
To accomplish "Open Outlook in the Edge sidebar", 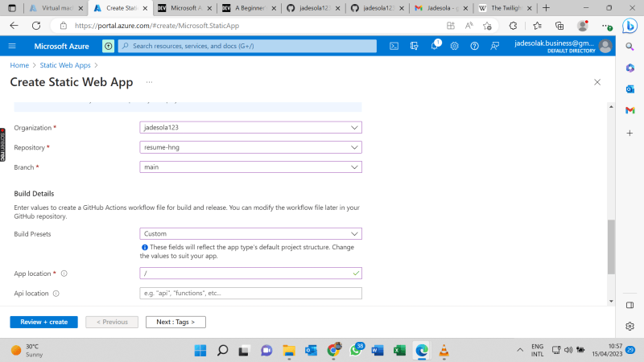I will (x=630, y=89).
